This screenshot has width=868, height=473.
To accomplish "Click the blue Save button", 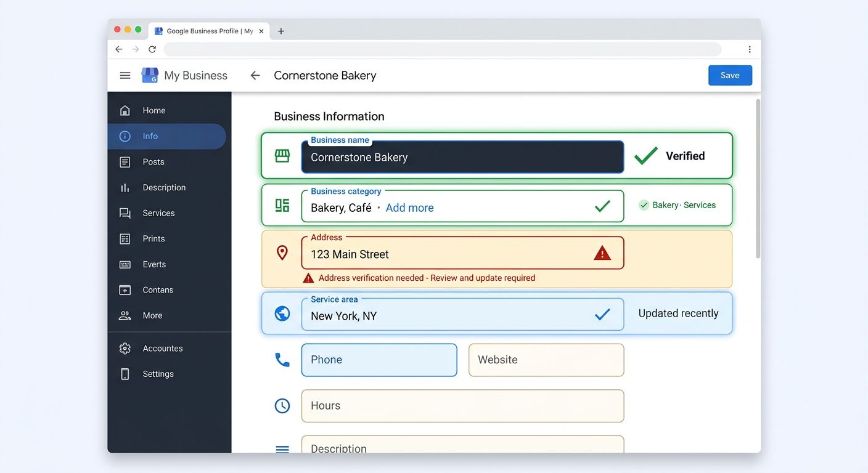I will [730, 75].
